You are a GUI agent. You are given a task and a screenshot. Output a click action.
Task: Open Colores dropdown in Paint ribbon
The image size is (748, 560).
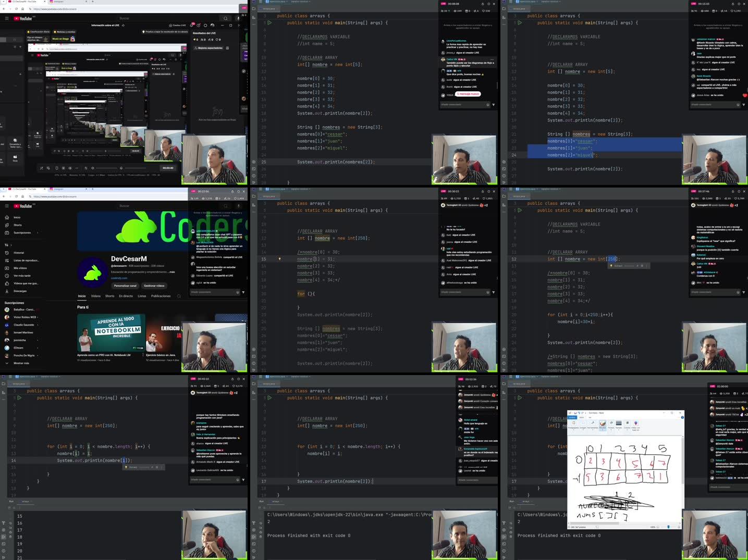tap(627, 425)
